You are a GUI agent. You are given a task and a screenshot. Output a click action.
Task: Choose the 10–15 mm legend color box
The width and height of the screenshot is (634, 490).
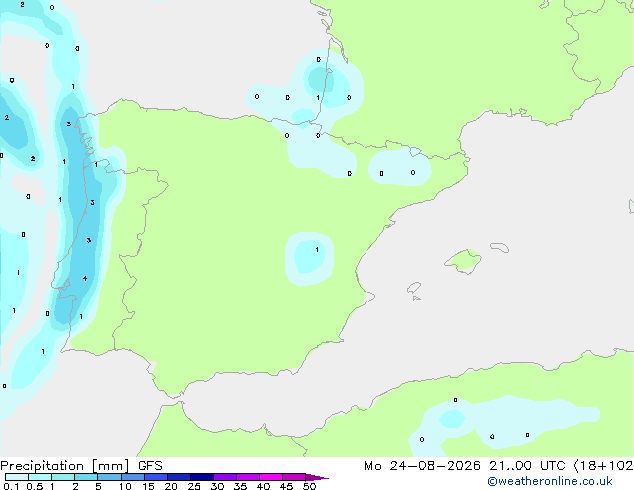click(x=132, y=477)
